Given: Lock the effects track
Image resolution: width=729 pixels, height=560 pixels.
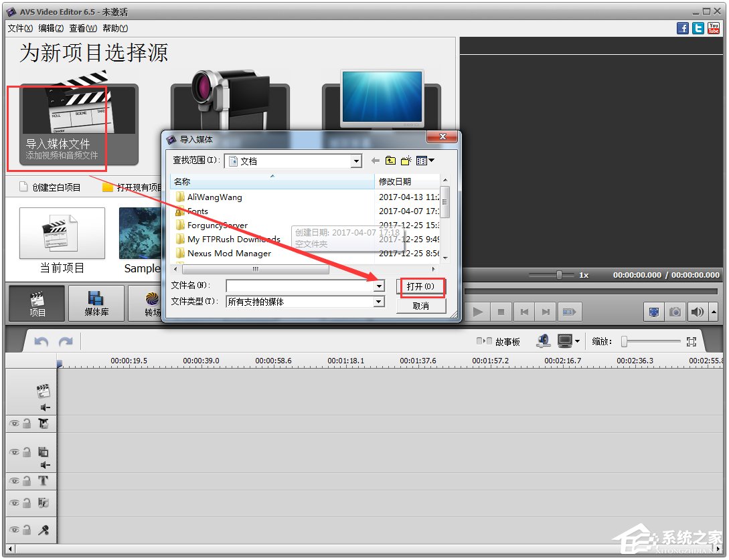Looking at the screenshot, I should (x=27, y=424).
